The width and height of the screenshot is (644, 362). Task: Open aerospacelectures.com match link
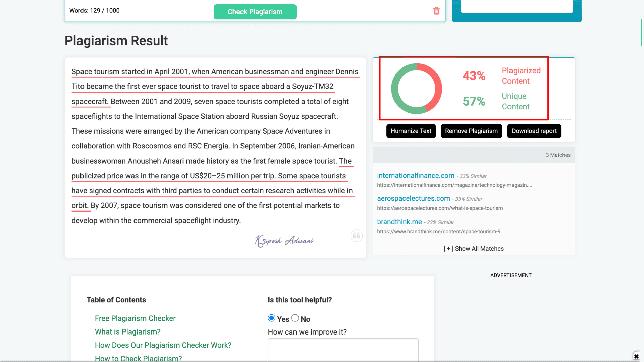414,199
